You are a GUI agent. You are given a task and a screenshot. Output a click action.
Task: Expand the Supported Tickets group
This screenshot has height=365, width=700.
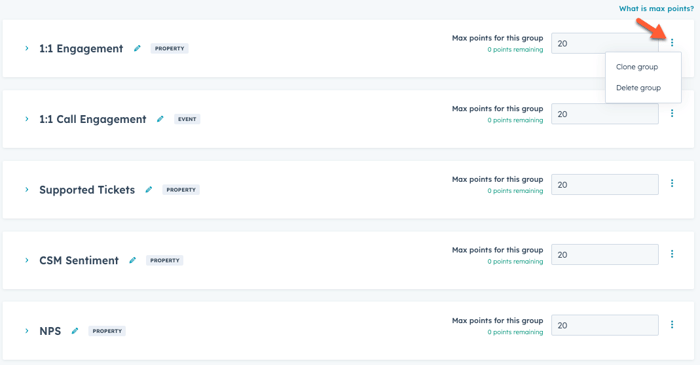pos(27,190)
